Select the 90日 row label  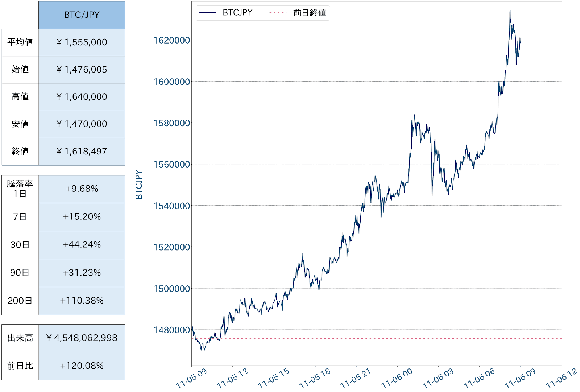[x=20, y=273]
